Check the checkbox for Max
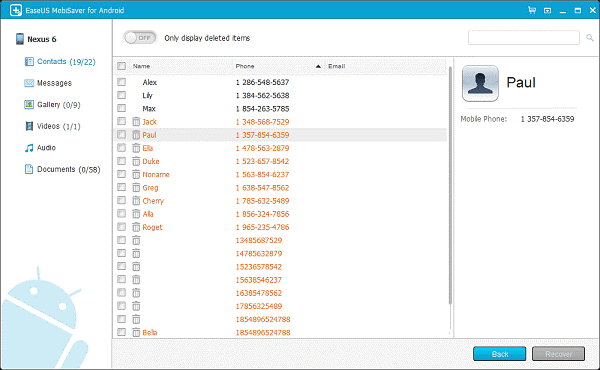This screenshot has width=600, height=370. [x=121, y=108]
